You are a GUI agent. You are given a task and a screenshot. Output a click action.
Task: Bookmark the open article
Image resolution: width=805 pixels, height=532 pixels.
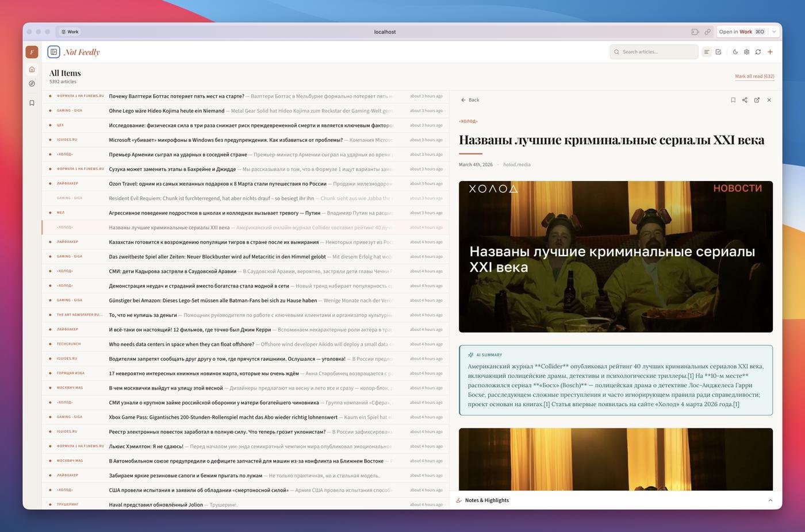click(733, 100)
